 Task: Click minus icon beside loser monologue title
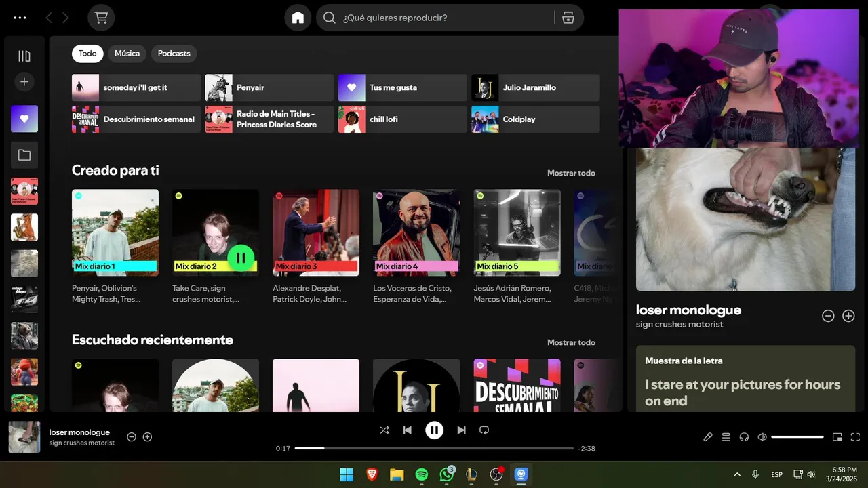tap(827, 316)
